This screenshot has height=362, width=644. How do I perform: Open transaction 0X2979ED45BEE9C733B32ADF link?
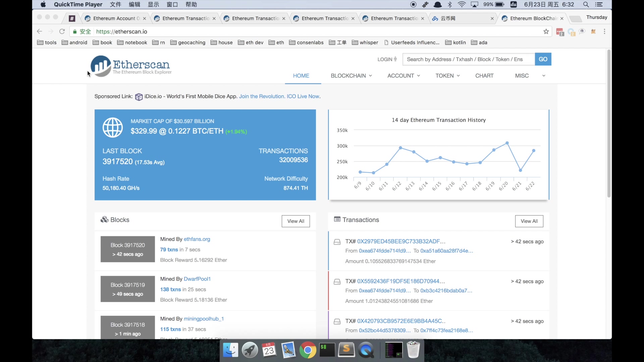click(401, 242)
